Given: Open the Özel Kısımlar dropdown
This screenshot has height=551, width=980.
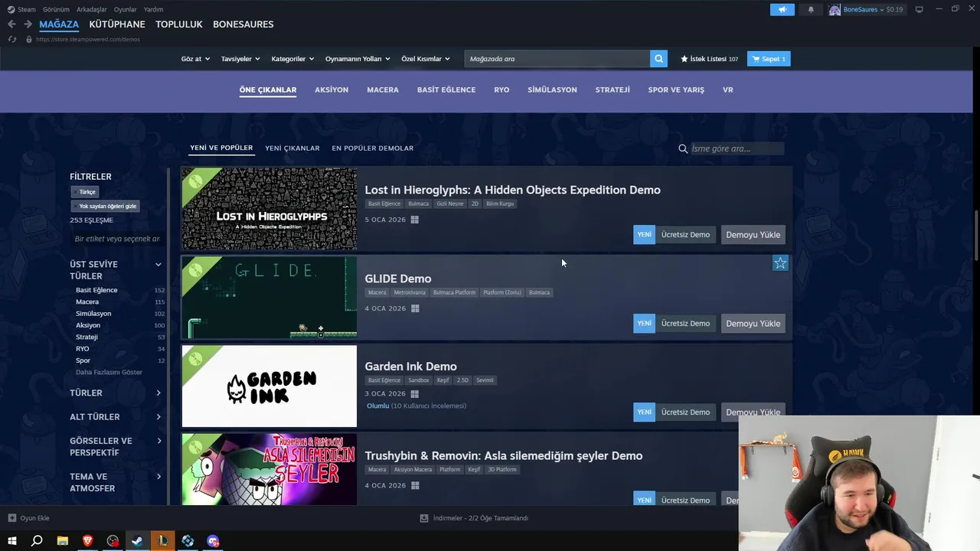Looking at the screenshot, I should (426, 59).
